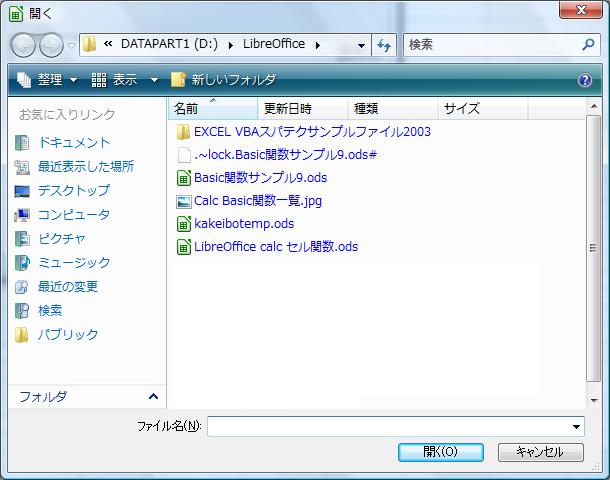Screen dimensions: 610x480
Task: Focus the 検索 search field
Action: [x=492, y=45]
